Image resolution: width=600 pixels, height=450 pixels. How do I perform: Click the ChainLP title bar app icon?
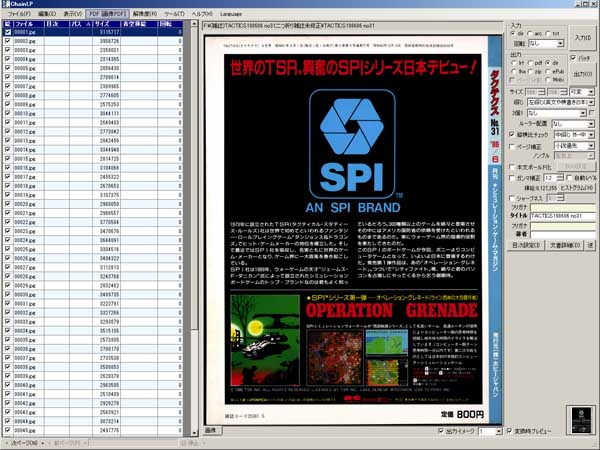point(5,4)
